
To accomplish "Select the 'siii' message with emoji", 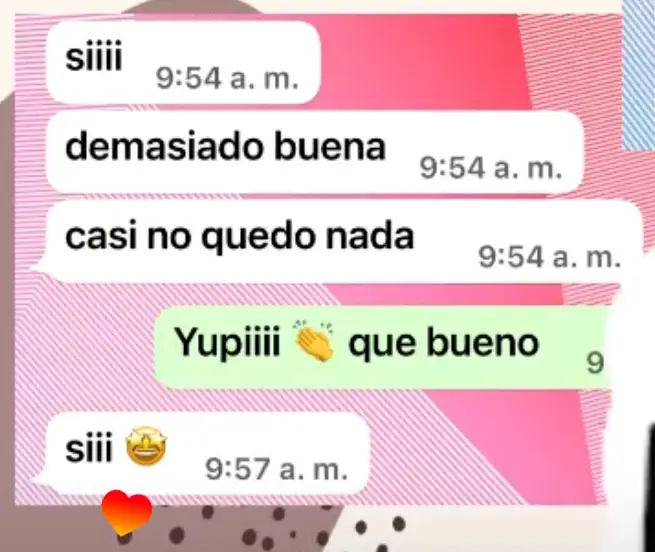I will 205,454.
